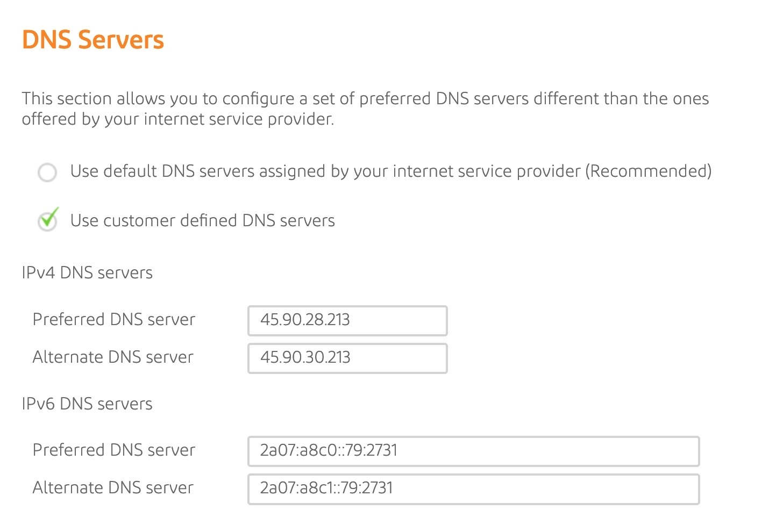Viewport: 783px width, 532px height.
Task: Click the IPv4 preferred DNS input field
Action: click(347, 320)
